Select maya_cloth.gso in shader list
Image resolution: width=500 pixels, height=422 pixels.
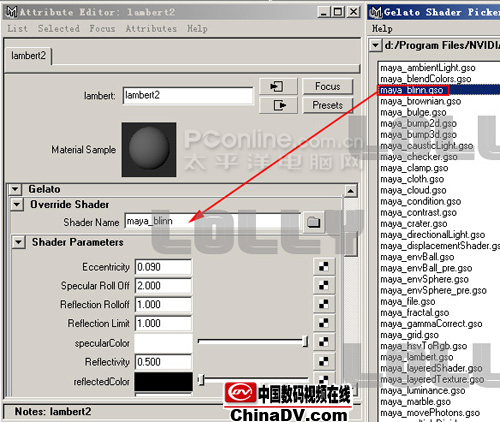pyautogui.click(x=412, y=179)
